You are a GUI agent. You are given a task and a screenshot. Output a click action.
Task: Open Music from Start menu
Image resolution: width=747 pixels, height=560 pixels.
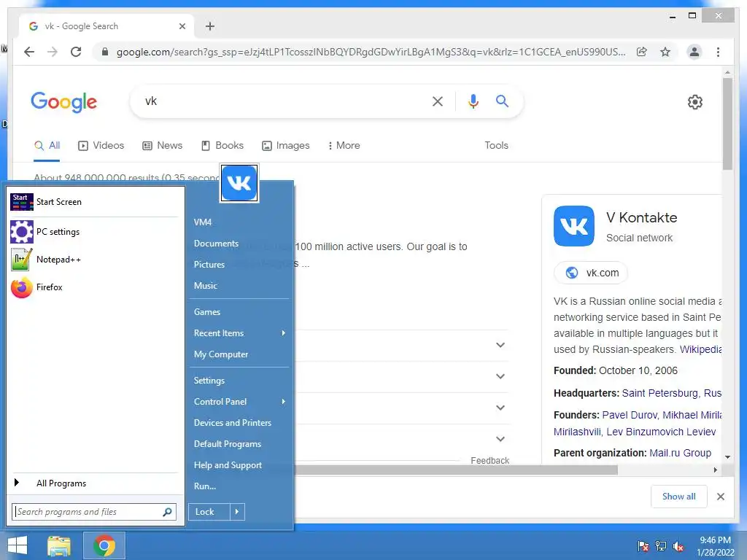[239, 286]
